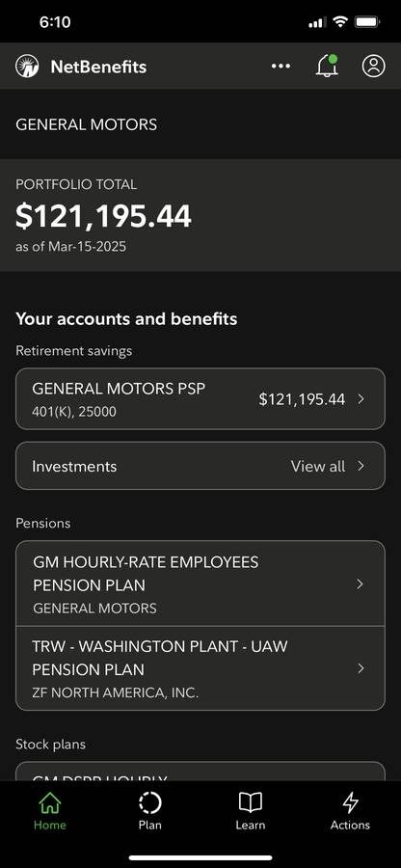Open General Motors PSP 401(K) account

(200, 398)
